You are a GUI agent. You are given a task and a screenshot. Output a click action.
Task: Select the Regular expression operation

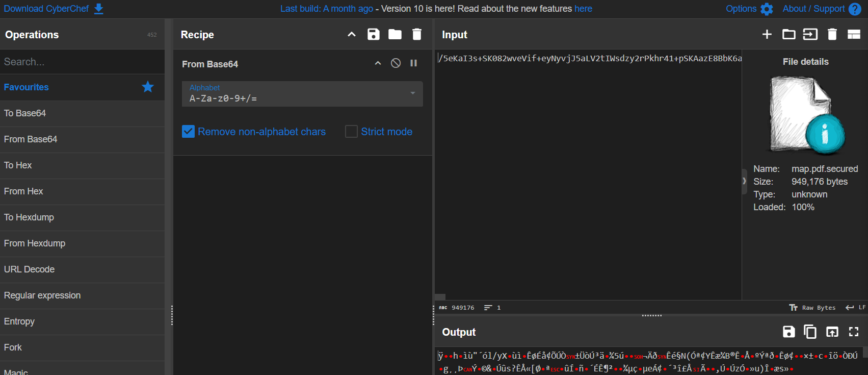coord(82,295)
